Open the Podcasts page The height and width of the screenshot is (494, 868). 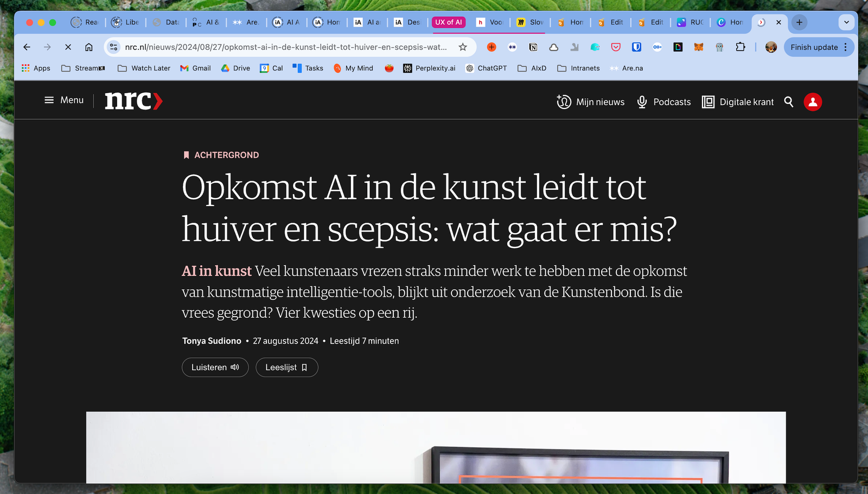pos(663,102)
